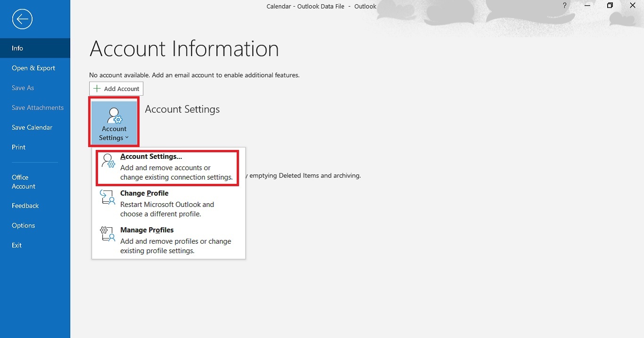Viewport: 644px width, 338px height.
Task: Click the 'Calendar - Outlook Data File - Outlook' title
Action: pyautogui.click(x=322, y=6)
